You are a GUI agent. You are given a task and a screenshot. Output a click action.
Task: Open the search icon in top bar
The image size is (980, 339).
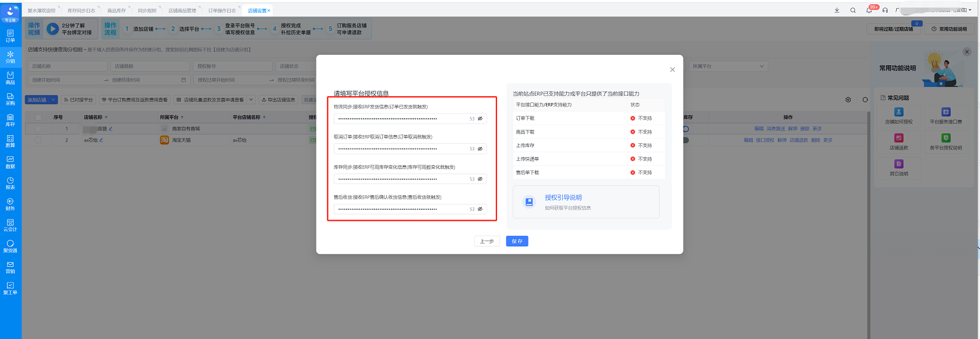point(853,10)
